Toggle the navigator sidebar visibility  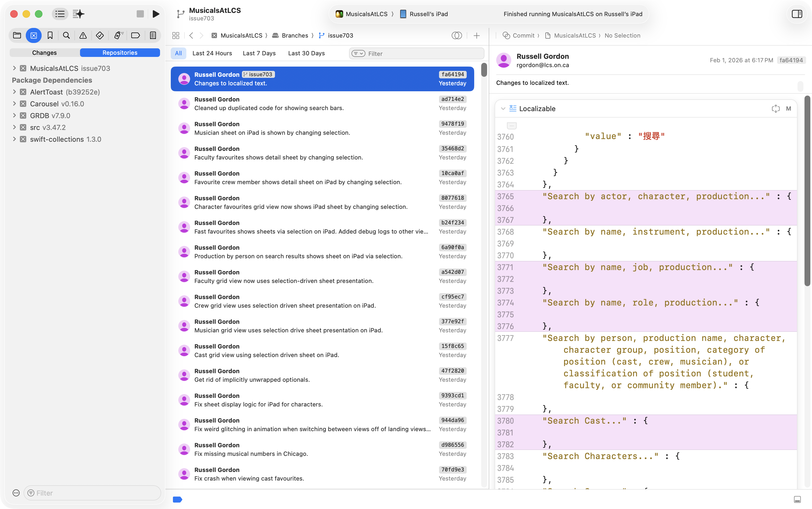click(x=60, y=14)
